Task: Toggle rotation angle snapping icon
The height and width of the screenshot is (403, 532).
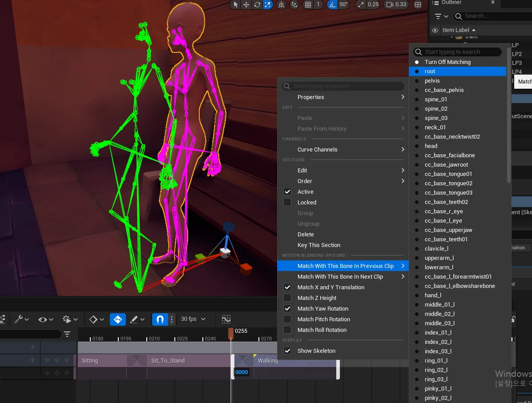Action: point(332,4)
